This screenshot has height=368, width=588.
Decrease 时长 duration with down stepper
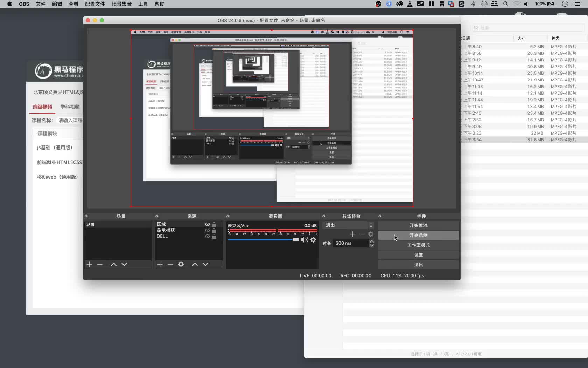[x=372, y=245]
